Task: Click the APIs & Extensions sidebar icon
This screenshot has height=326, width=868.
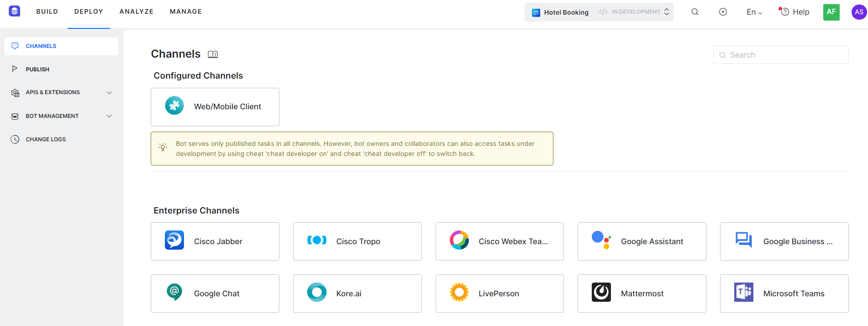Action: 15,93
